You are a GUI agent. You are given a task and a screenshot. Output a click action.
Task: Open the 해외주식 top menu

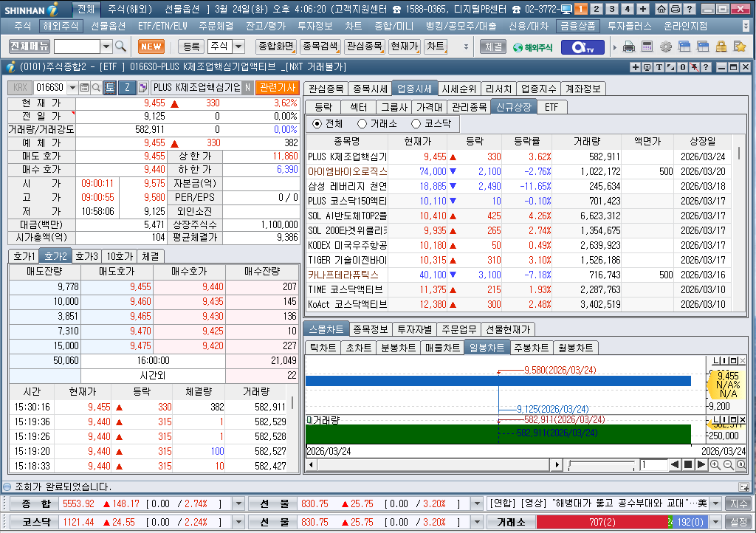pyautogui.click(x=60, y=26)
